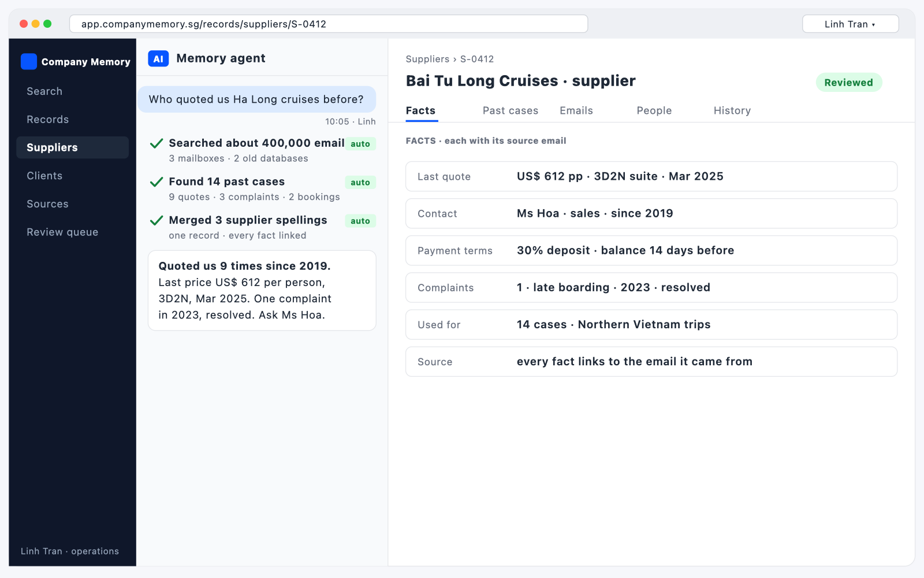The height and width of the screenshot is (578, 924).
Task: Open Records in the sidebar
Action: click(x=73, y=120)
